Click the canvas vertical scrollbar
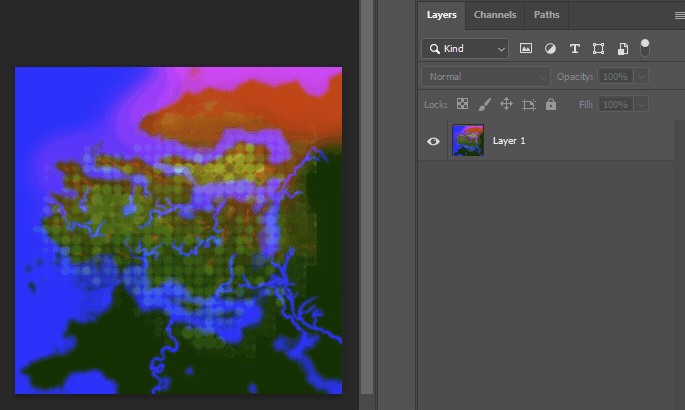This screenshot has width=685, height=410. [367, 196]
